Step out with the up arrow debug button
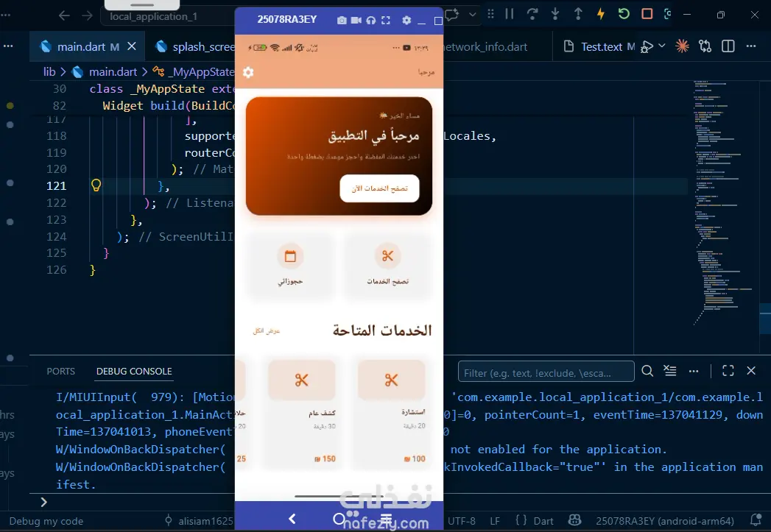This screenshot has height=532, width=771. pyautogui.click(x=578, y=14)
